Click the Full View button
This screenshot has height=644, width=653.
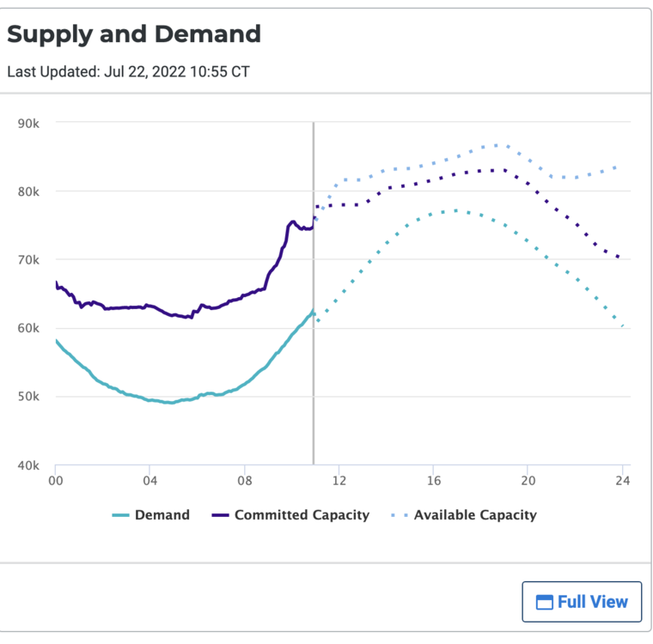pyautogui.click(x=582, y=602)
